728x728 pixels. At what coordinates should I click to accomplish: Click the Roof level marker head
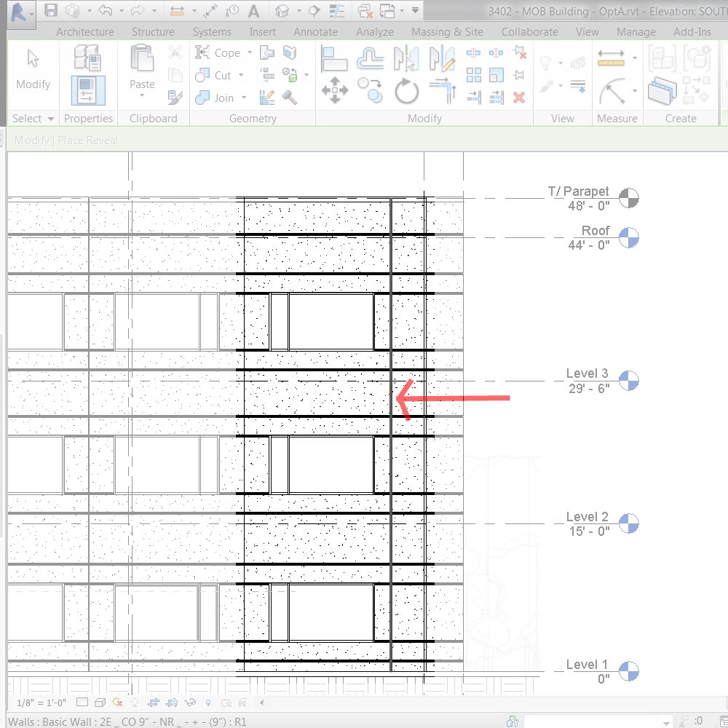point(629,238)
